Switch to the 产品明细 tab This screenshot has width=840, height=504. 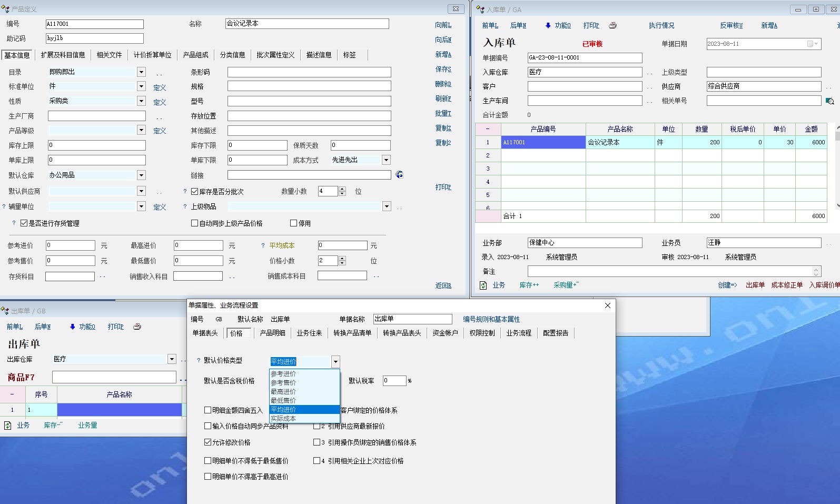pyautogui.click(x=272, y=333)
